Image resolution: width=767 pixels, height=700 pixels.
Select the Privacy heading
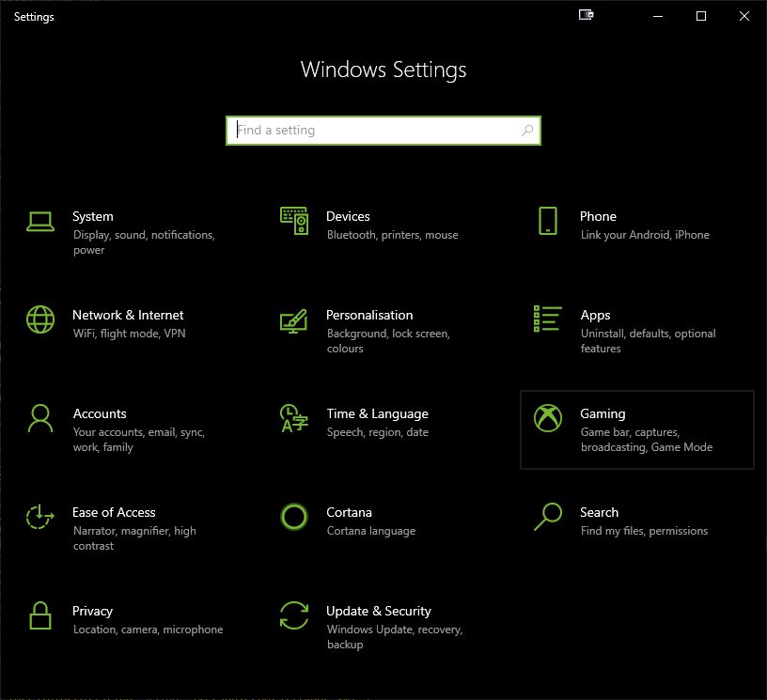pos(92,611)
